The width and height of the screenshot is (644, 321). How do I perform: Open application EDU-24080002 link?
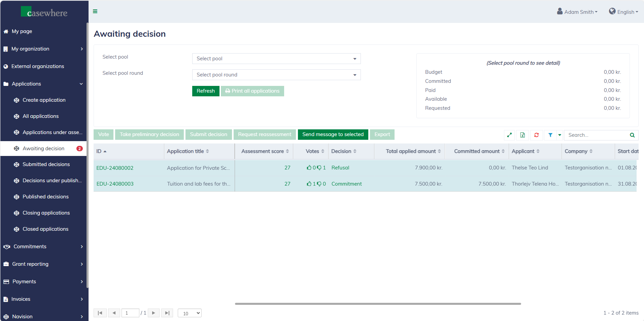click(x=115, y=168)
